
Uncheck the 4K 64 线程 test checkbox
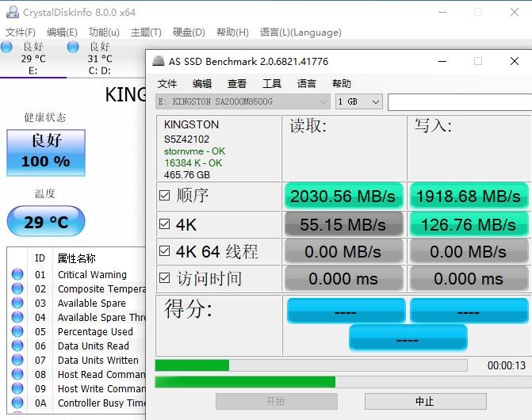(x=165, y=251)
